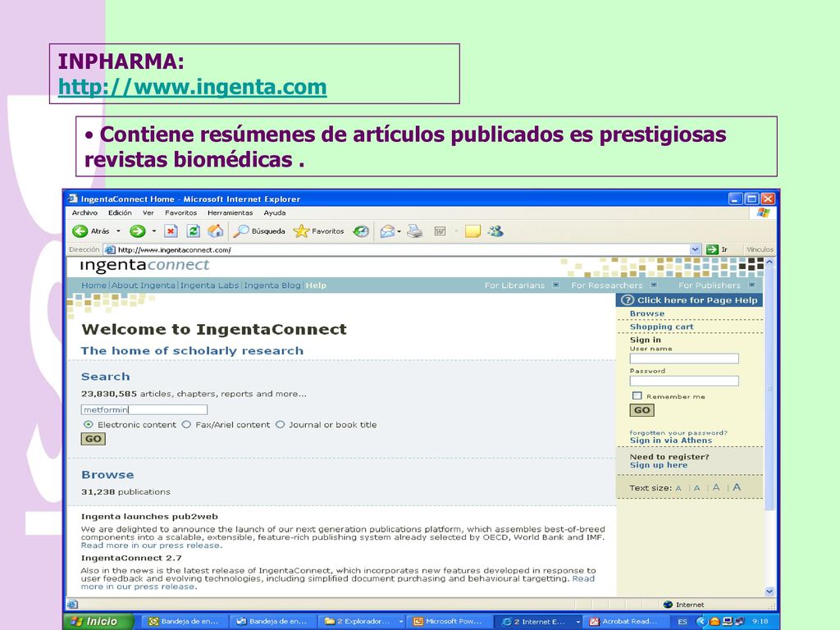Click the metformin search input field
The height and width of the screenshot is (630, 840).
point(144,409)
